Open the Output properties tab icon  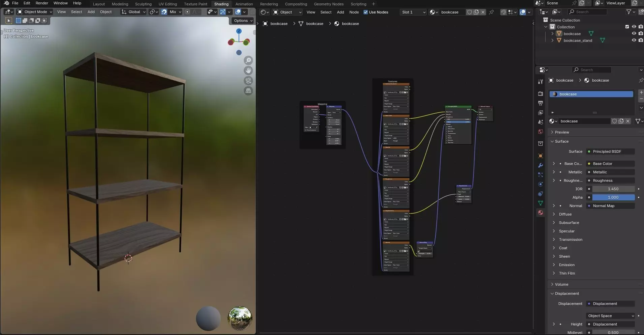tap(541, 103)
